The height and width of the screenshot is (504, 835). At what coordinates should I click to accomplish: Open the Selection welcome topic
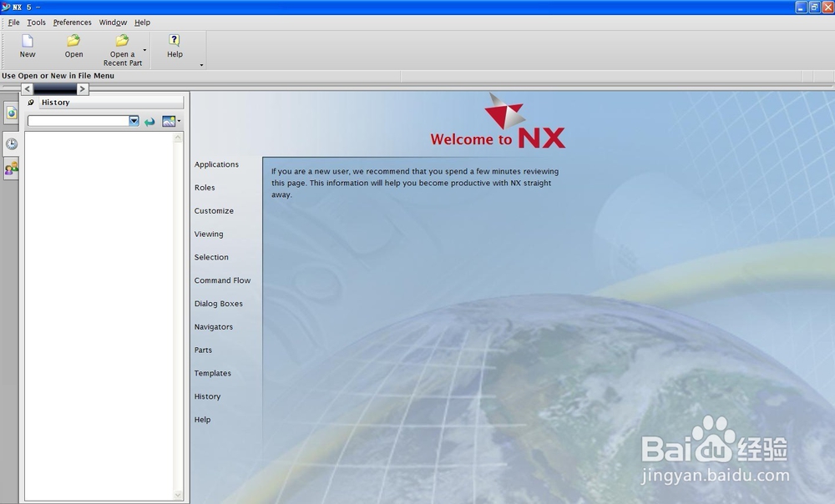(211, 257)
